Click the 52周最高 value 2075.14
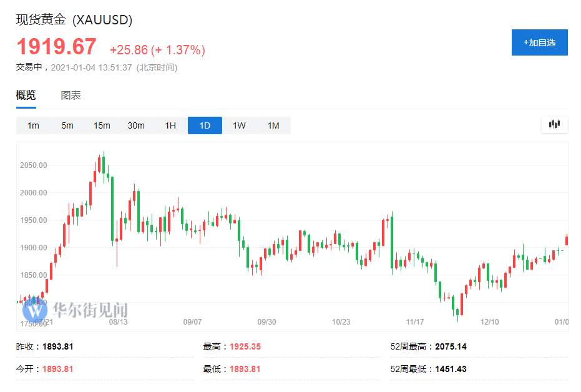The image size is (581, 392). pos(451,346)
